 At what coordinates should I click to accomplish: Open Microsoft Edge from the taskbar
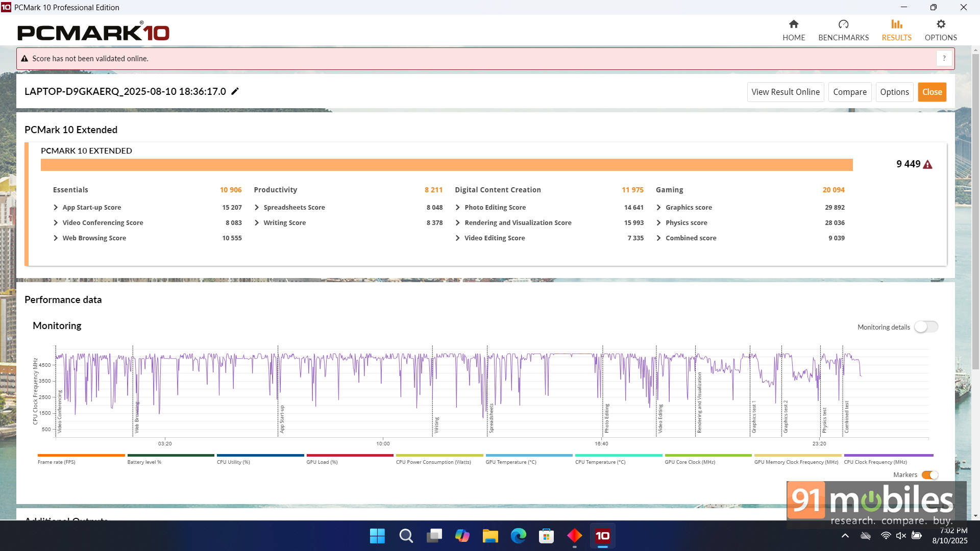click(x=518, y=536)
